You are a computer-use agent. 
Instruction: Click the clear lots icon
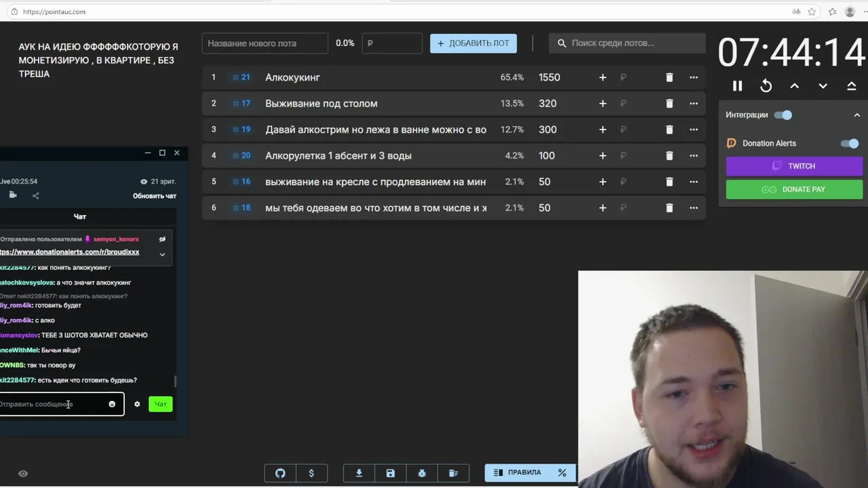[453, 473]
